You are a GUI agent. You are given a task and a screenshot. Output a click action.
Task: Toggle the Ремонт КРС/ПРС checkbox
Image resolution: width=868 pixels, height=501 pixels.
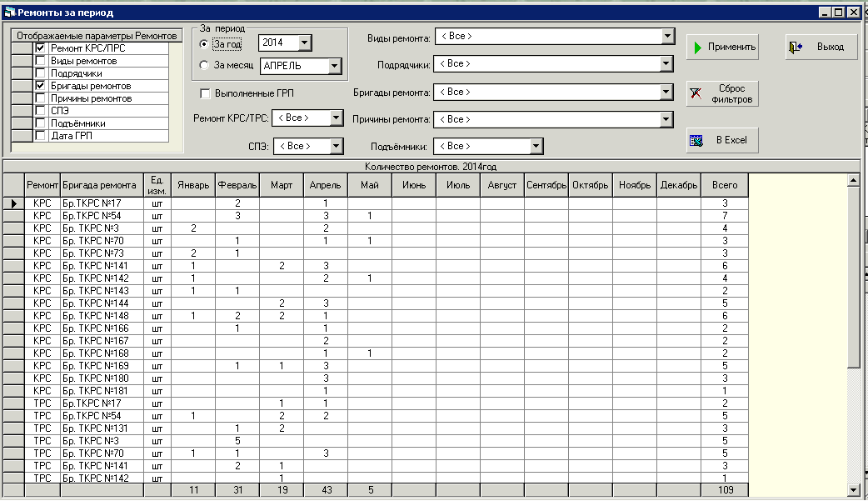click(x=40, y=48)
